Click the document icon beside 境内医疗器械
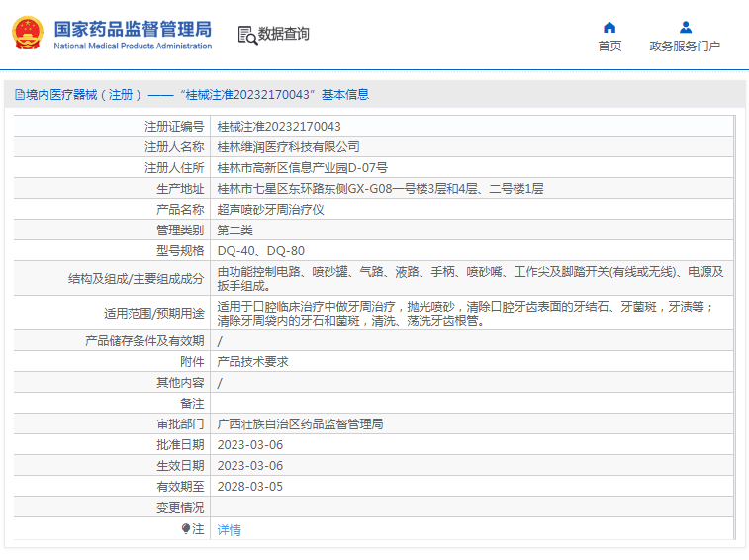The height and width of the screenshot is (560, 749). click(x=20, y=95)
